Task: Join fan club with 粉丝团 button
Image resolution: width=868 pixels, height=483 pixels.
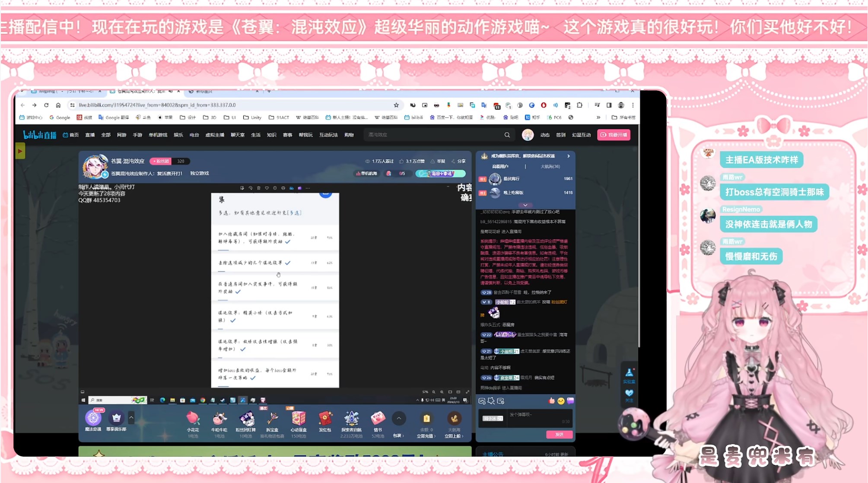Action: [161, 161]
